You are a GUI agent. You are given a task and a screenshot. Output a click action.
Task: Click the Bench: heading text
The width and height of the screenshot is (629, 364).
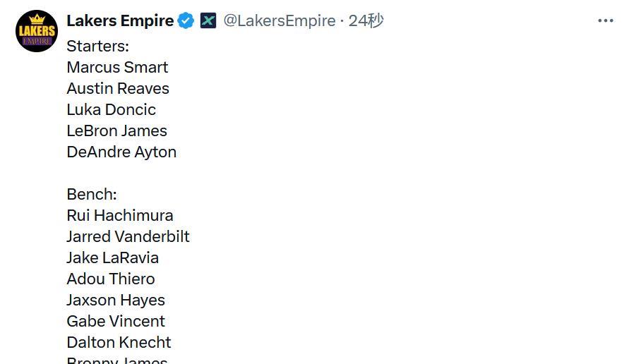click(x=92, y=195)
